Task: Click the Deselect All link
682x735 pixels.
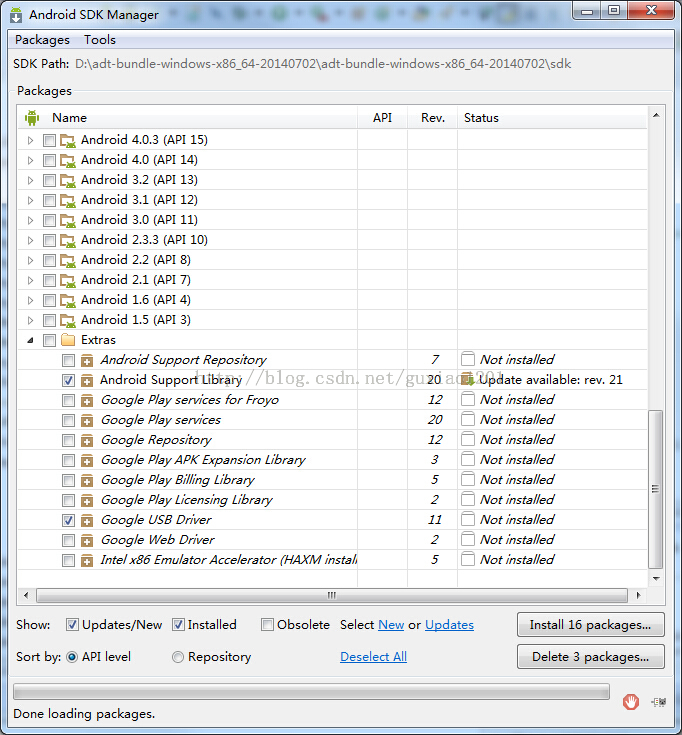Action: tap(373, 657)
